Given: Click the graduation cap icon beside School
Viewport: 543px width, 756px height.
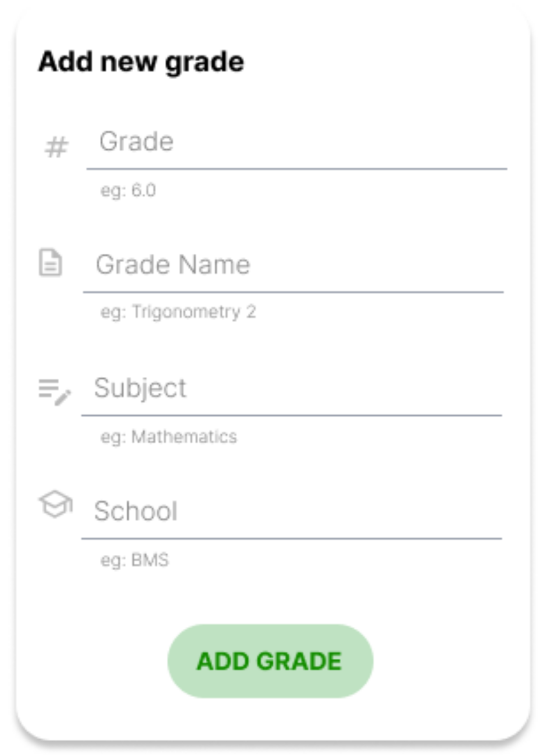Looking at the screenshot, I should click(x=56, y=504).
